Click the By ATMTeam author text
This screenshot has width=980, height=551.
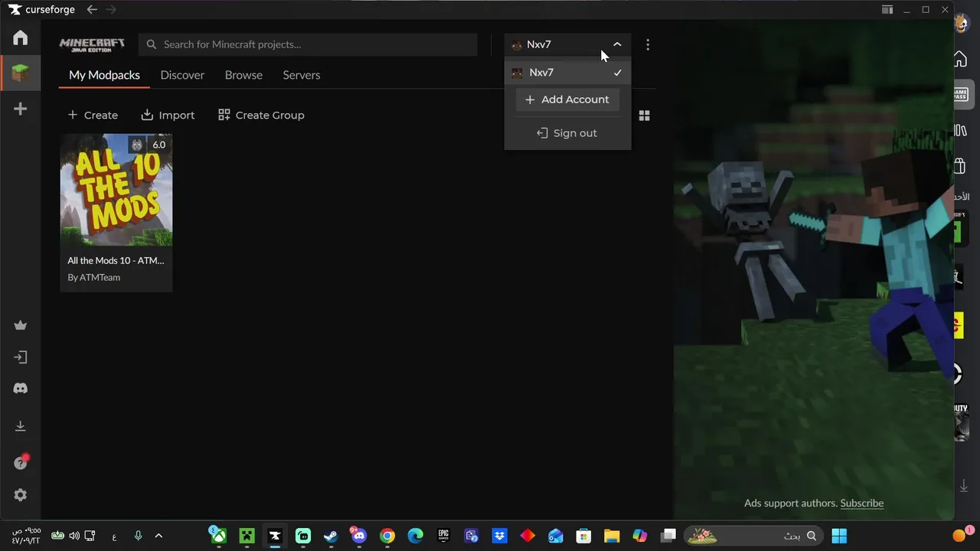tap(94, 277)
